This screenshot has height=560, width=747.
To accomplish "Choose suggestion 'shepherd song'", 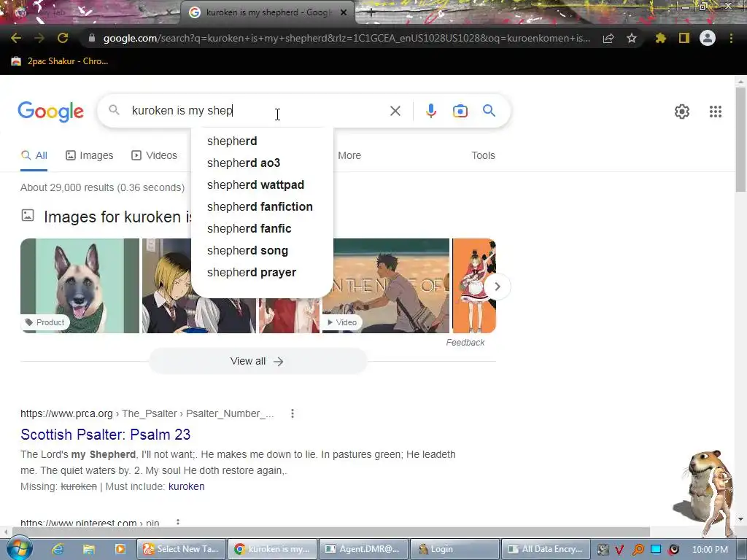I will tap(262, 251).
